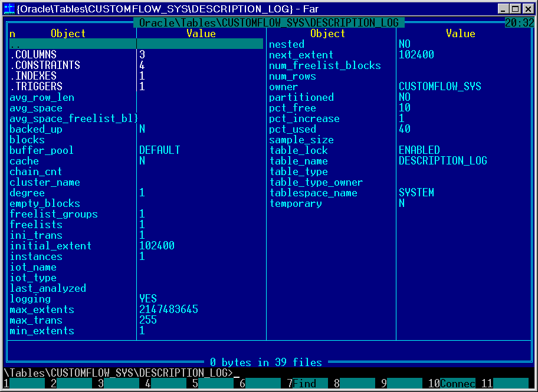Select the avg_space item
538x392 pixels.
click(36, 108)
